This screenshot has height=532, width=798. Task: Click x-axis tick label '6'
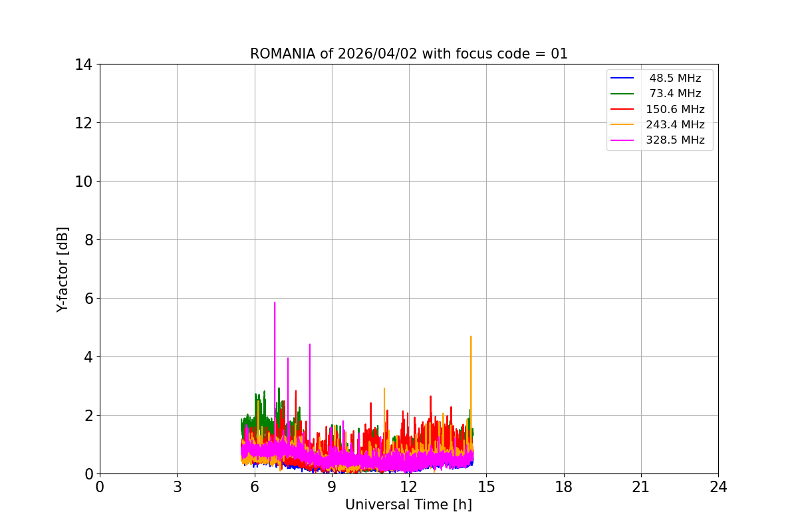click(255, 487)
